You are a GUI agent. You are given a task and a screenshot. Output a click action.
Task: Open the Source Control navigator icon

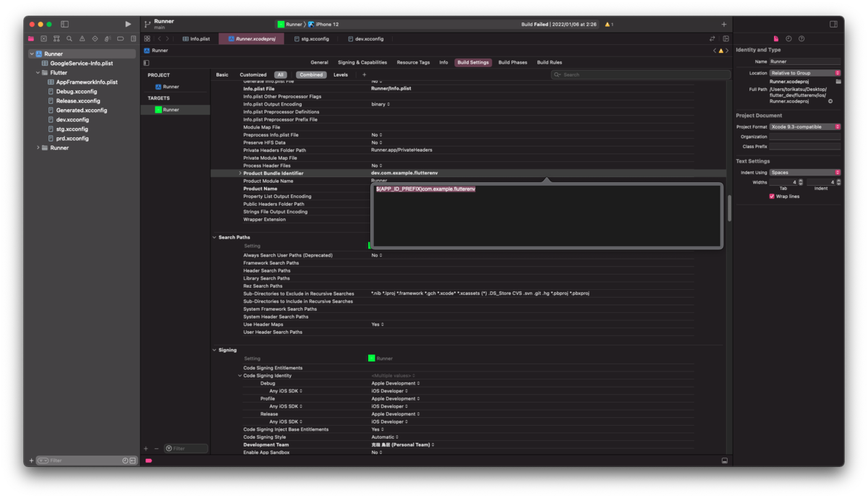[x=43, y=38]
